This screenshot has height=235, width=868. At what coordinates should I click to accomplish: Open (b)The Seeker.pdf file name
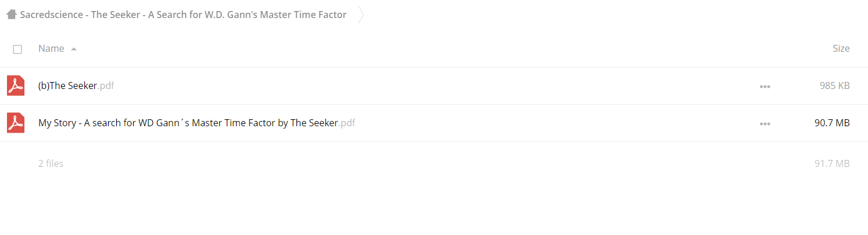[76, 86]
